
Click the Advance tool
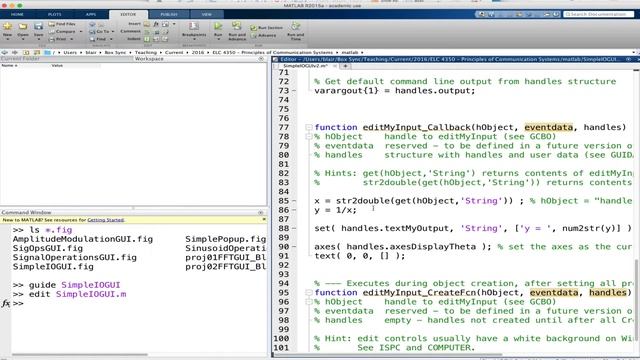pos(264,36)
